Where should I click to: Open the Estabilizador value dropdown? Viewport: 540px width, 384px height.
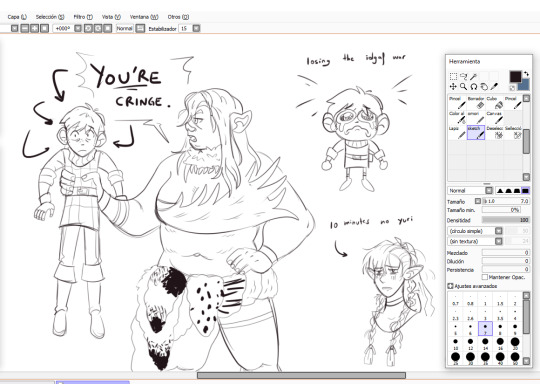(x=196, y=28)
